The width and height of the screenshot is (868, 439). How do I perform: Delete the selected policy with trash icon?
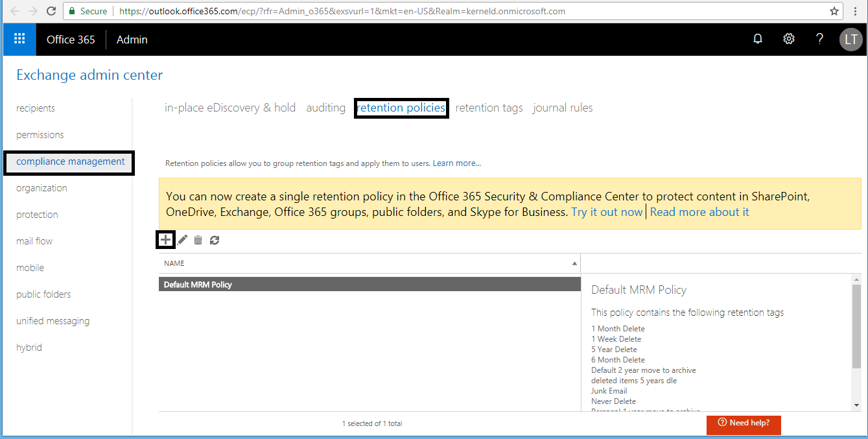click(198, 240)
